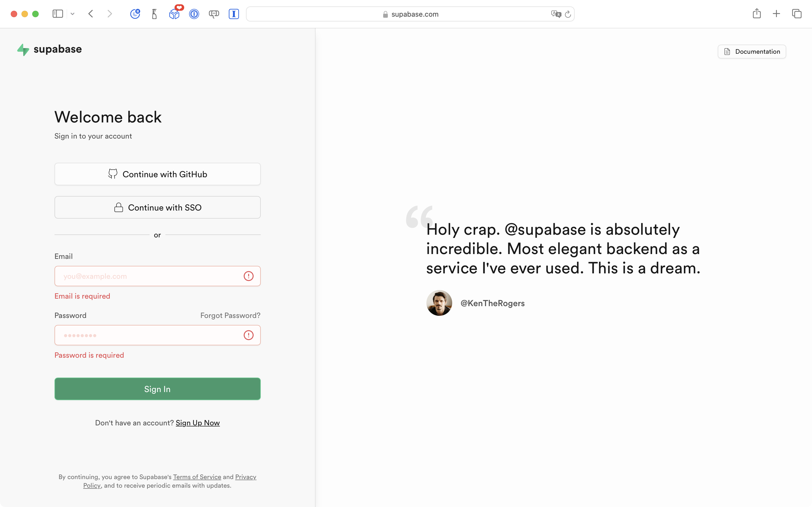Image resolution: width=812 pixels, height=507 pixels.
Task: Click the Instapaper extension icon
Action: click(x=234, y=14)
